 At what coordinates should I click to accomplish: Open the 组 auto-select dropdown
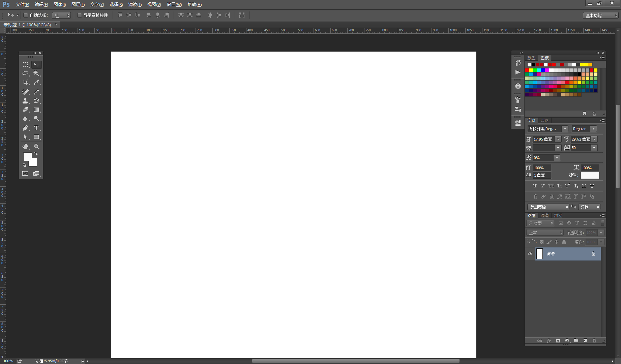point(61,16)
